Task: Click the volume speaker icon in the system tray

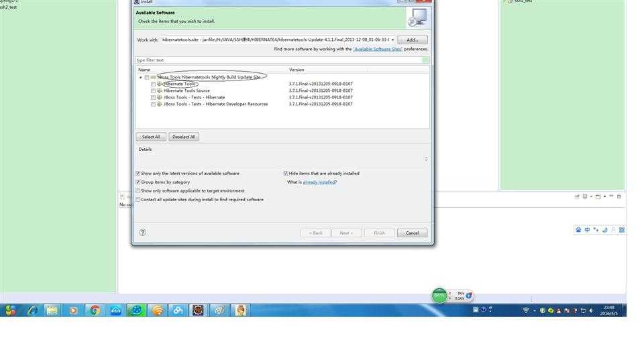Action: (591, 310)
